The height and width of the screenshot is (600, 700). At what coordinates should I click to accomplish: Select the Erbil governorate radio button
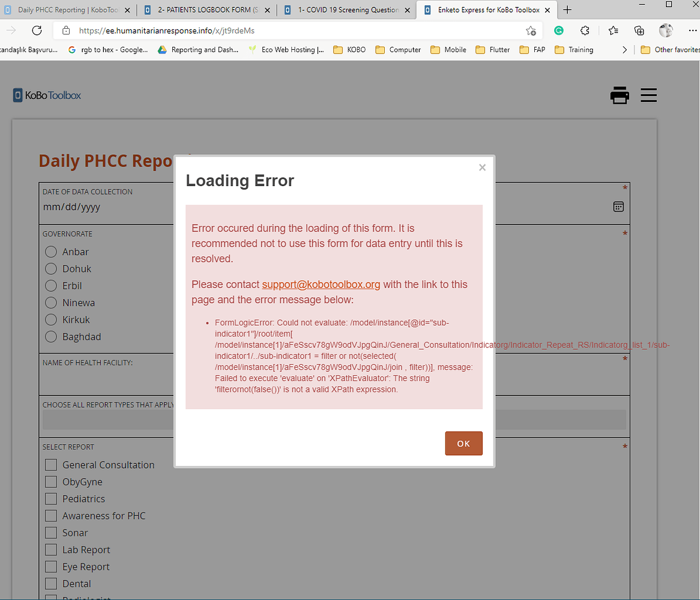tap(51, 286)
